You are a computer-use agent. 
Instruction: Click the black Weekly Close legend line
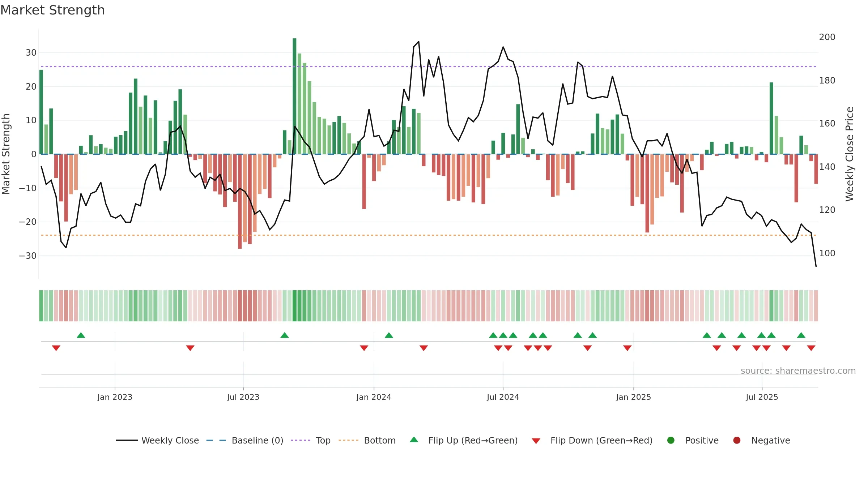(x=127, y=440)
